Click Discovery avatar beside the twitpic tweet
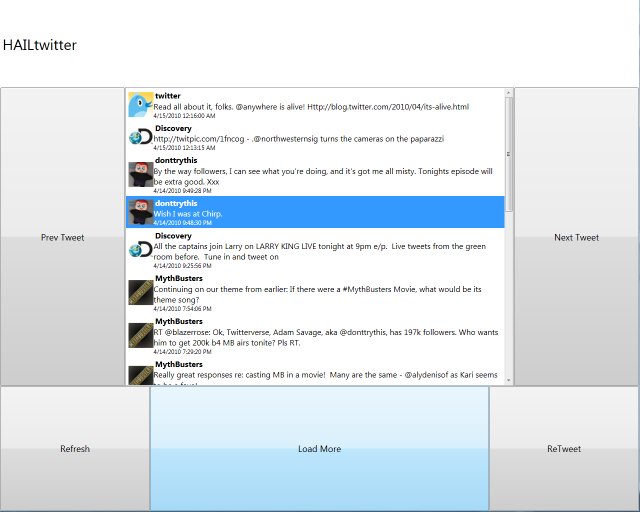The image size is (640, 512). click(x=140, y=138)
